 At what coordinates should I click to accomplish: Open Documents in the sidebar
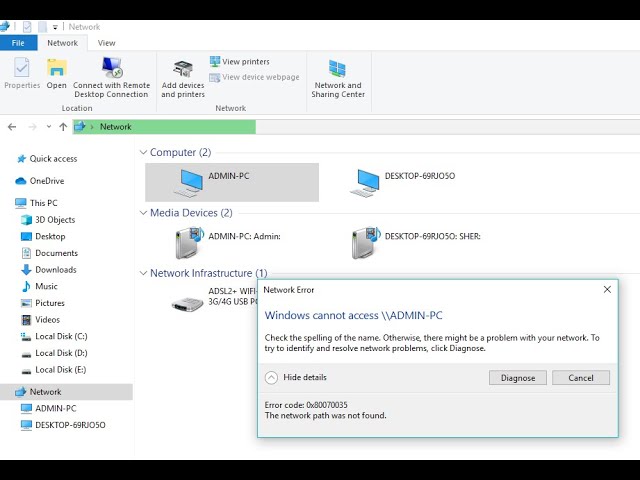[x=49, y=253]
